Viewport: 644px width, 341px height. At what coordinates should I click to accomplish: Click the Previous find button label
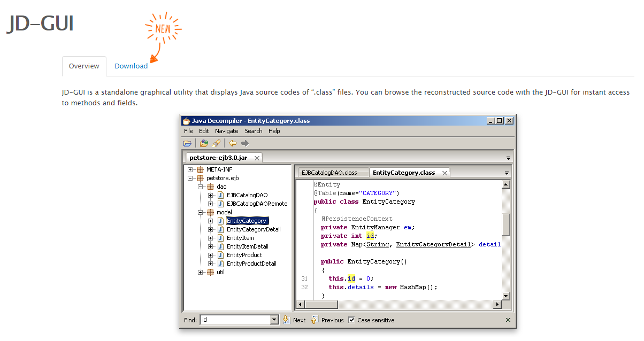(x=333, y=320)
